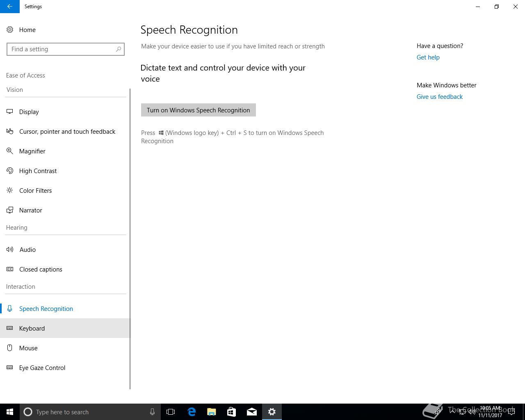
Task: Open Task View from the taskbar
Action: coord(171,412)
